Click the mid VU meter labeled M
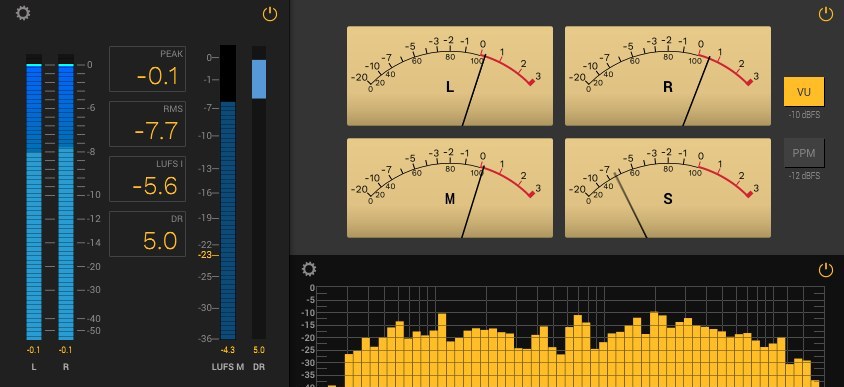 [449, 188]
